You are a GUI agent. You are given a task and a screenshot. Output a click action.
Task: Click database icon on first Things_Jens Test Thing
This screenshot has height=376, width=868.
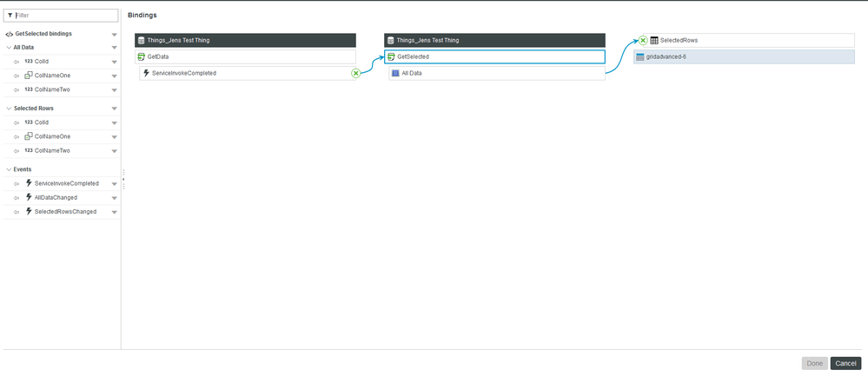[x=141, y=40]
